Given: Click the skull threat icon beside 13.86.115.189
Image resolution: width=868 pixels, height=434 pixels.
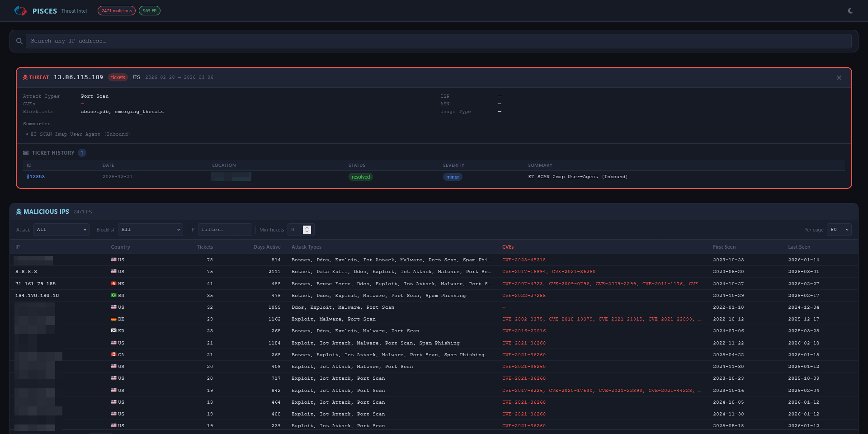Looking at the screenshot, I should pyautogui.click(x=25, y=77).
